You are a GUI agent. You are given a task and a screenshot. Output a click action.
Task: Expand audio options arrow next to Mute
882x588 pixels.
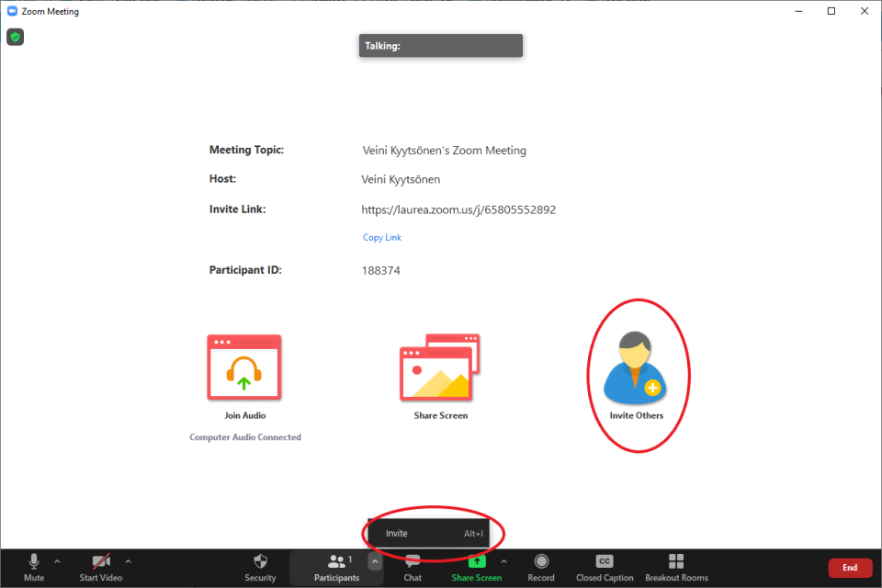pos(57,561)
